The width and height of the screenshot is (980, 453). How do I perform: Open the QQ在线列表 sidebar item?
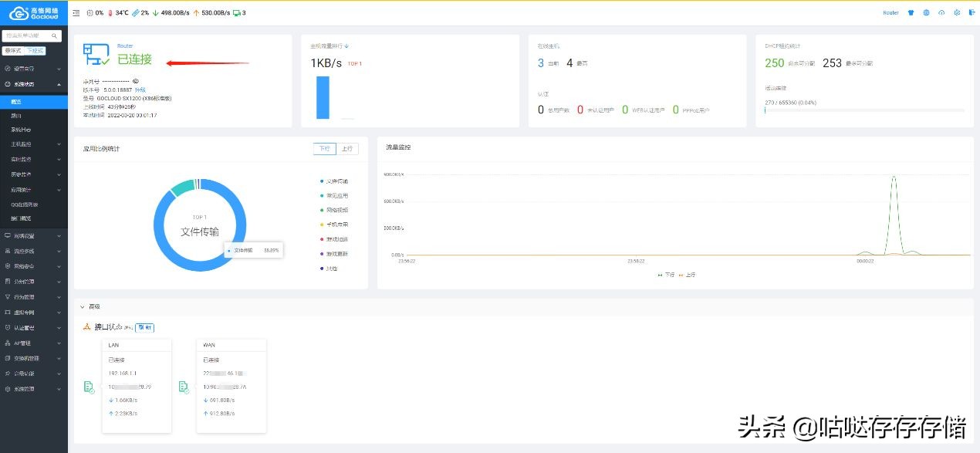click(x=34, y=205)
